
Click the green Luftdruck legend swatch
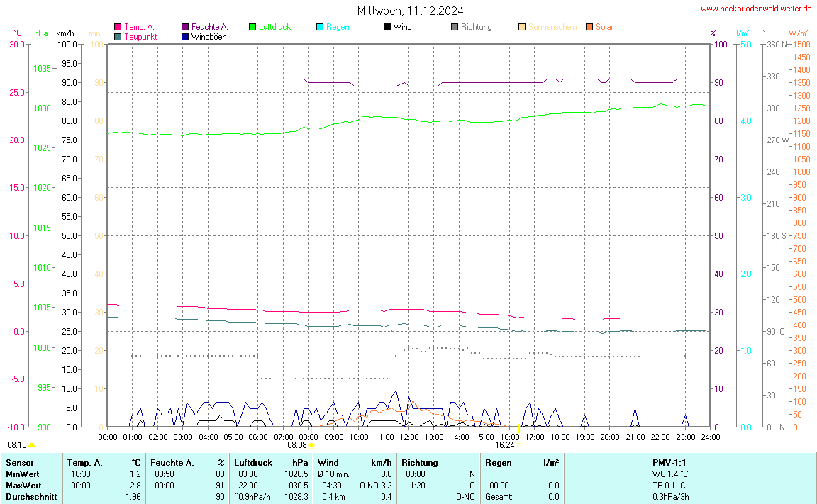(x=252, y=27)
